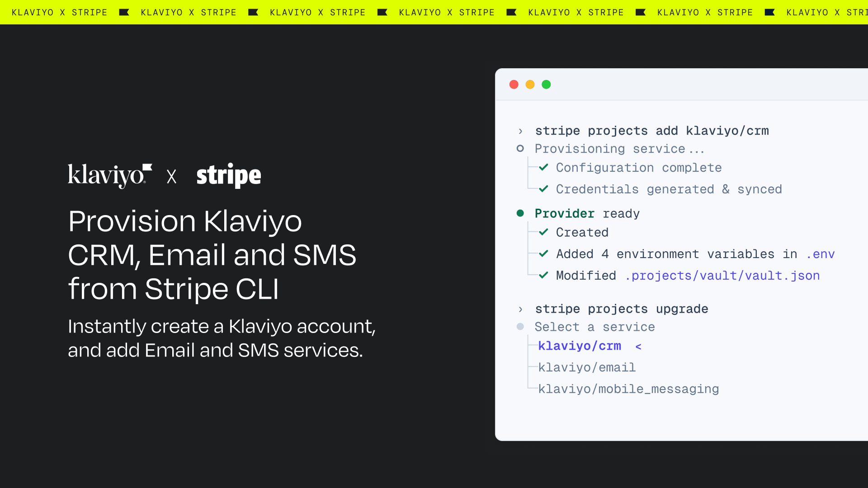868x488 pixels.
Task: Click the hollow circle beside 'Provisioning service'
Action: pos(520,148)
